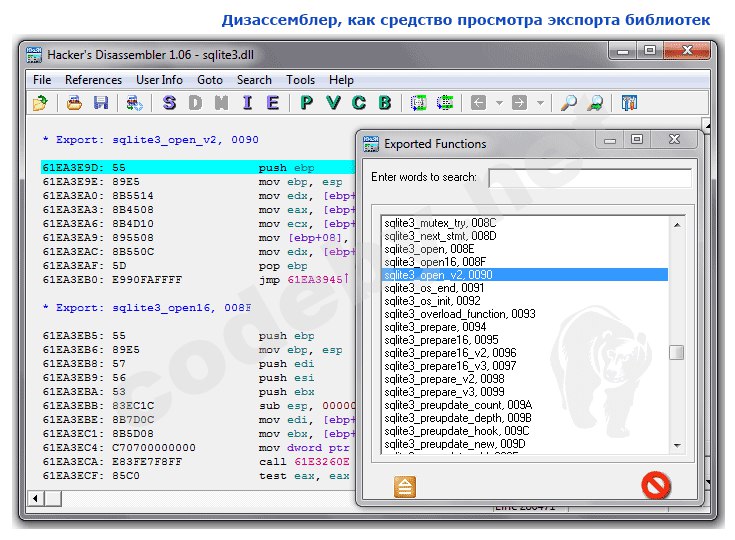735x540 pixels.
Task: Select sqlite3_open_v2, 0090 highlighted row
Action: 525,275
